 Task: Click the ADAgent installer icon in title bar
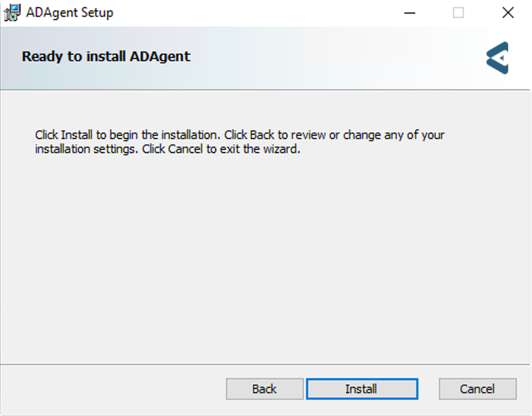pos(12,12)
